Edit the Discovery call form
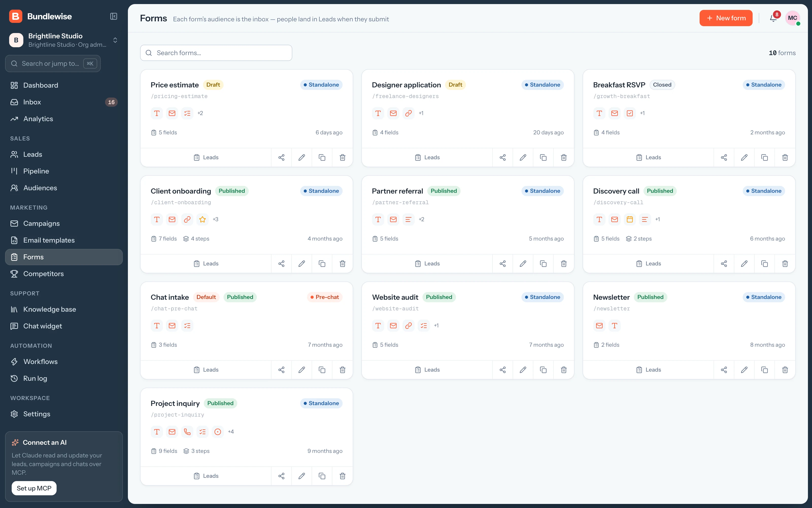This screenshot has height=508, width=812. (744, 263)
